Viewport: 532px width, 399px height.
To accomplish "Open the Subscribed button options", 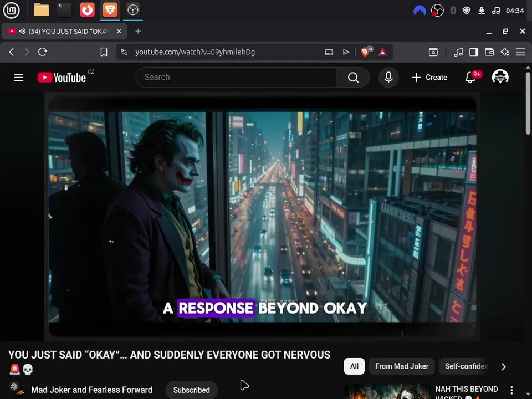I will pos(191,390).
